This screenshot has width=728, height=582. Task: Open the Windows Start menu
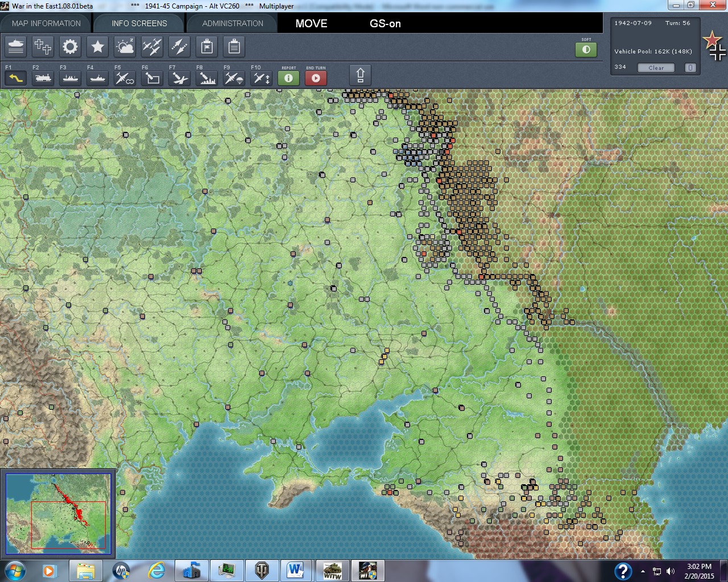pyautogui.click(x=15, y=571)
